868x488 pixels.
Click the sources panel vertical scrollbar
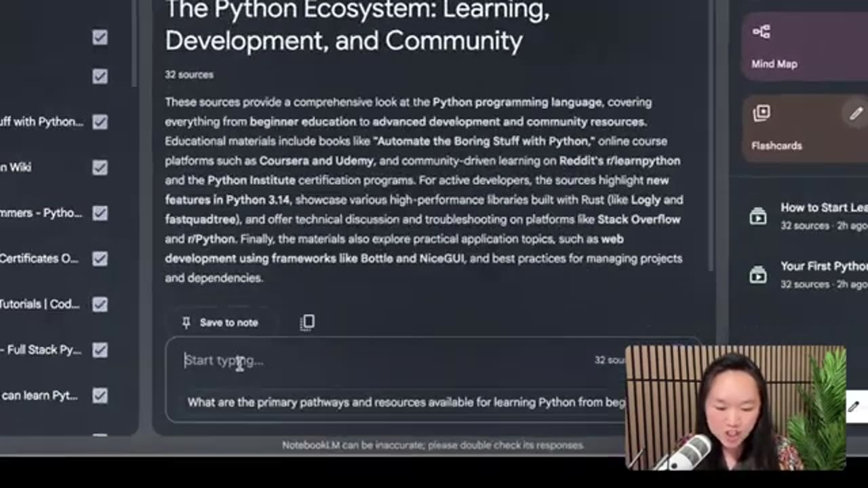(x=135, y=43)
